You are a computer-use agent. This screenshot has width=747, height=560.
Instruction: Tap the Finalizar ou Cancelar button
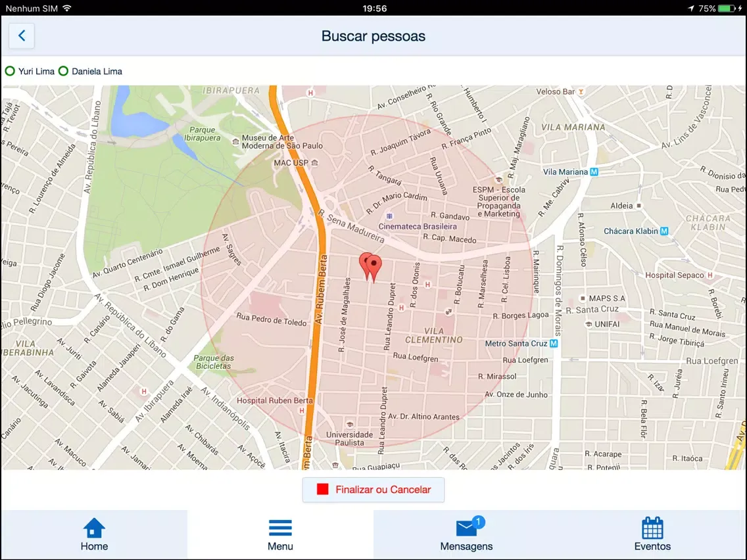coord(373,490)
